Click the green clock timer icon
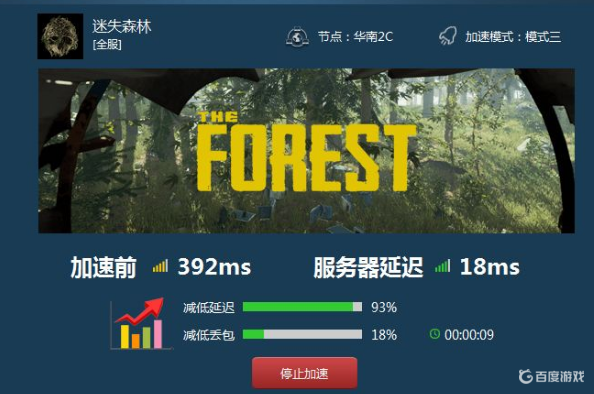The width and height of the screenshot is (594, 394). pos(435,334)
